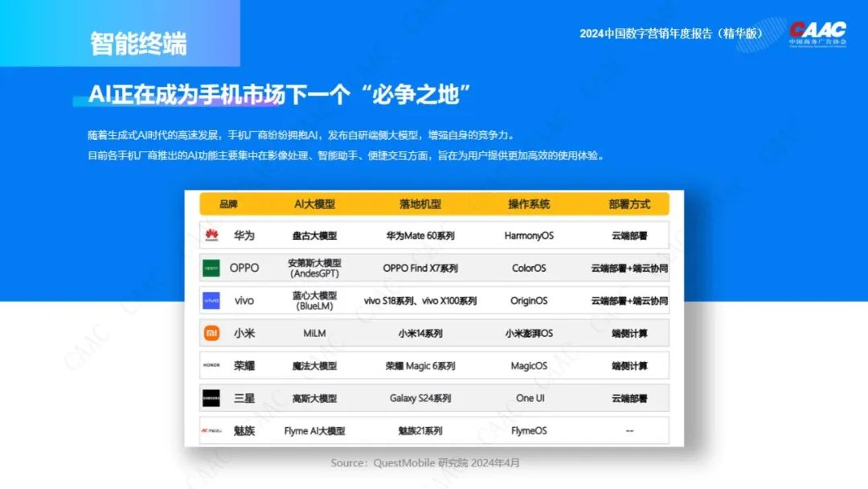The image size is (868, 489).
Task: Click the 小米澎湃OS cell
Action: [x=529, y=334]
